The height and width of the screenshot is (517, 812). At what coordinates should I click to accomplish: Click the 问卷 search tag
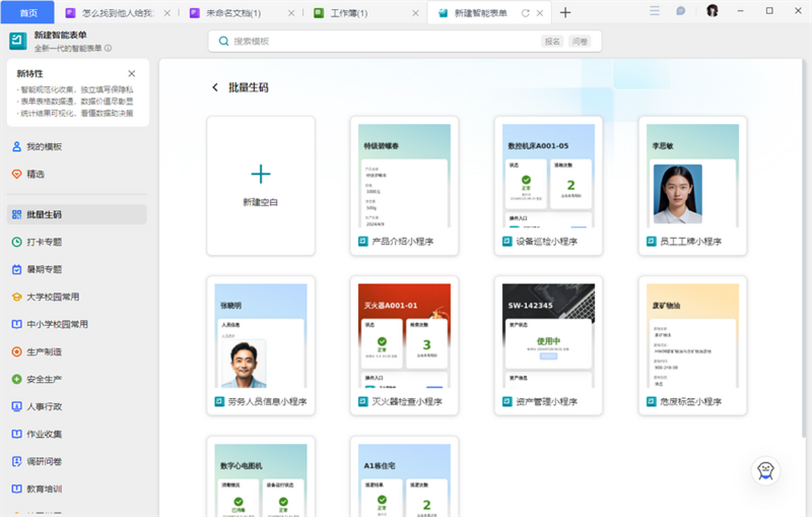(579, 41)
